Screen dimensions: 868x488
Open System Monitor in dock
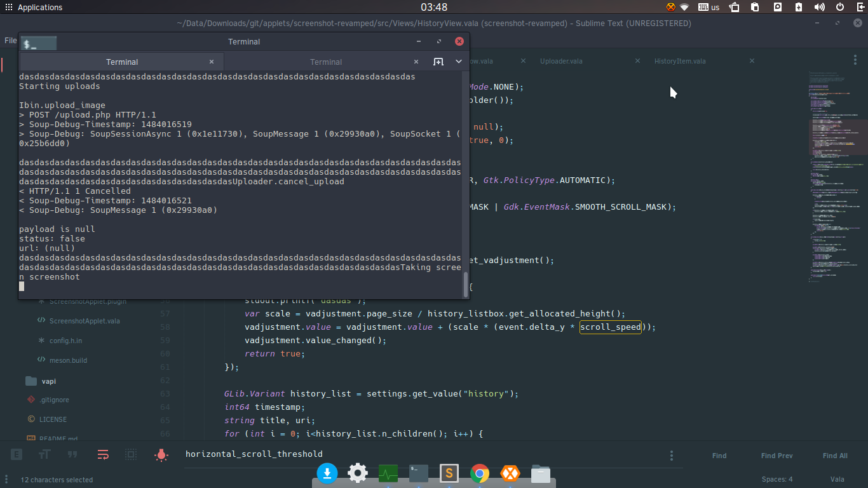(x=388, y=473)
